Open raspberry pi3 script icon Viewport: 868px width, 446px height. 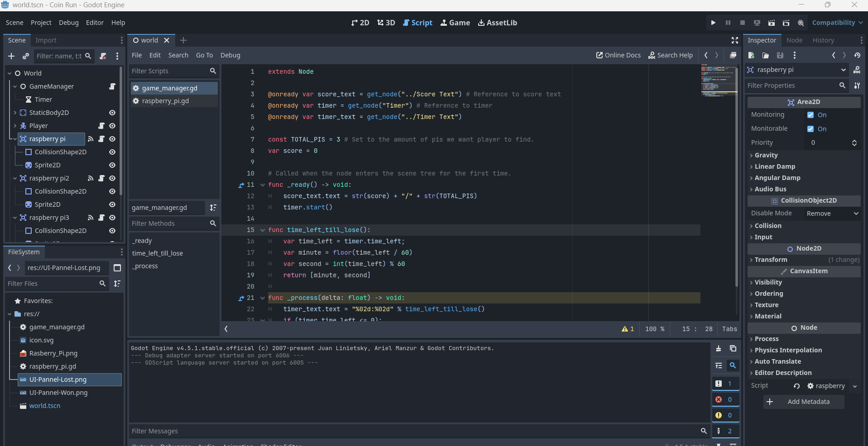(101, 218)
